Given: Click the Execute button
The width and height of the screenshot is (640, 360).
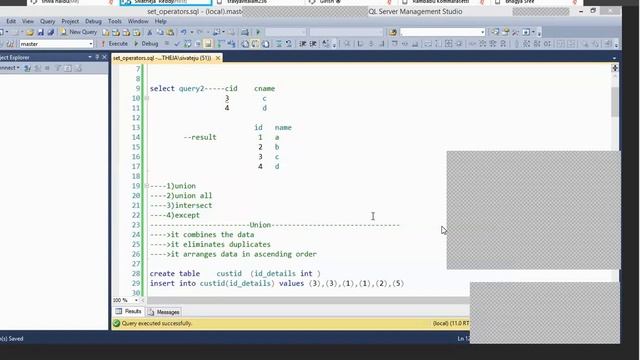Looking at the screenshot, I should [x=114, y=44].
